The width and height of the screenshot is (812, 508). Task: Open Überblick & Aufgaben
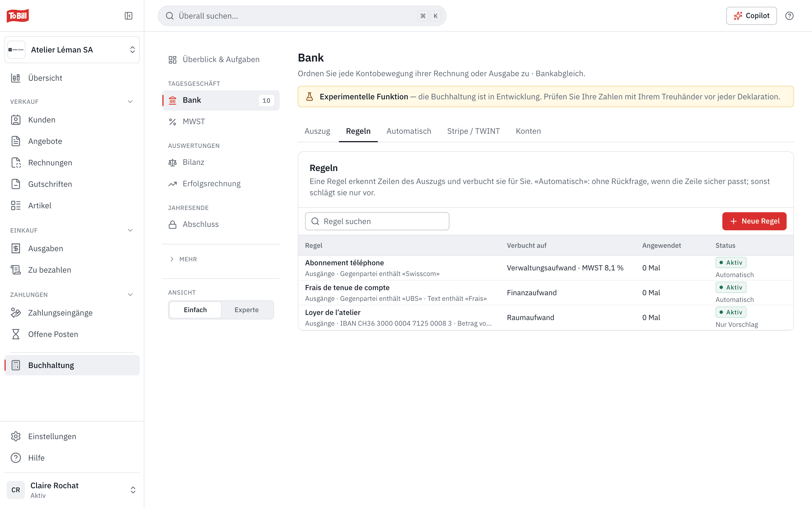click(x=221, y=60)
